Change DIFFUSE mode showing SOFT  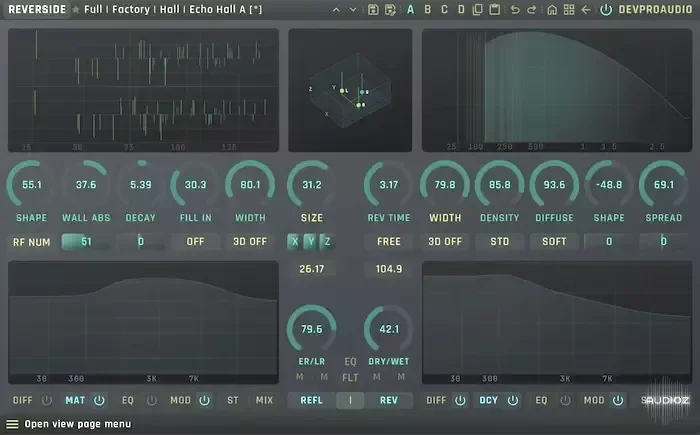554,242
